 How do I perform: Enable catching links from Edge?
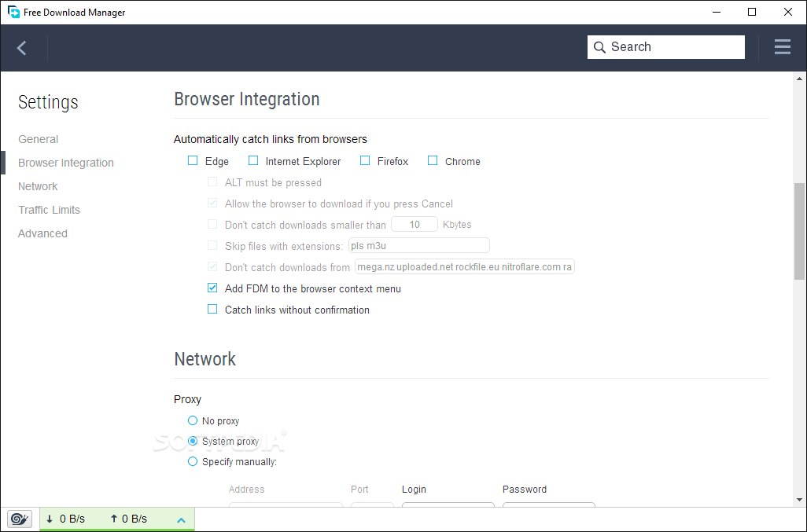tap(193, 161)
